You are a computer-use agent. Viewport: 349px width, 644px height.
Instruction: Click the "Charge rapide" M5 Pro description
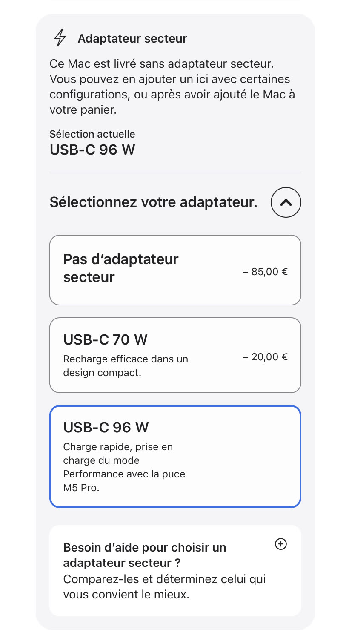pyautogui.click(x=124, y=467)
